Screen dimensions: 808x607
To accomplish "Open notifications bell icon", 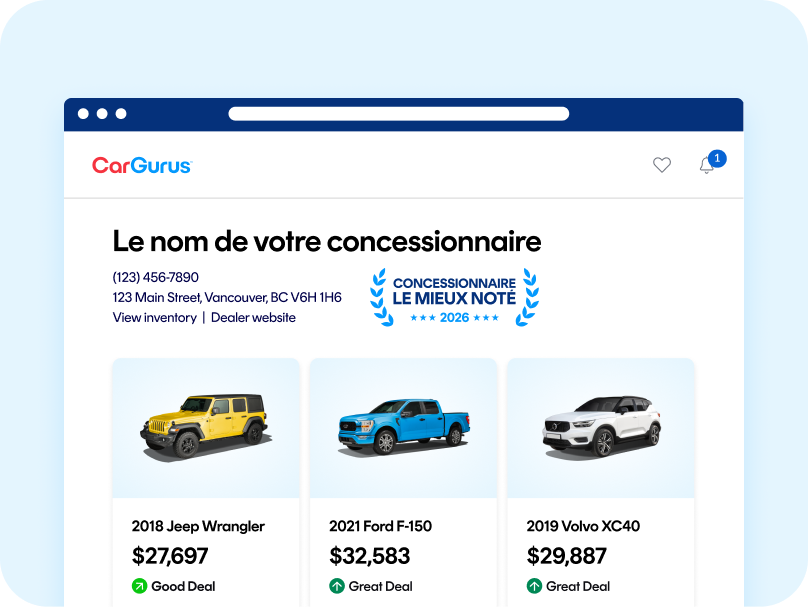I will tap(706, 165).
